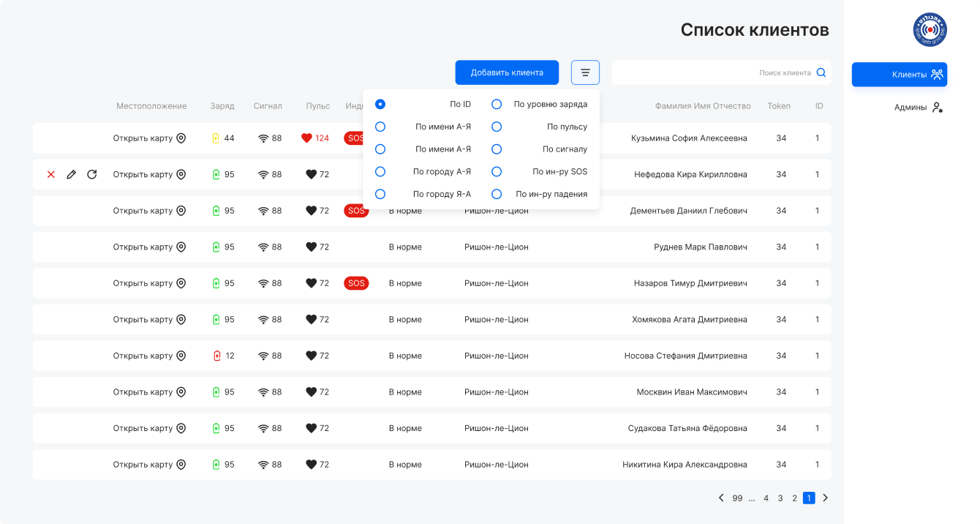The width and height of the screenshot is (980, 524).
Task: Open the Админы sidebar section
Action: [x=918, y=107]
